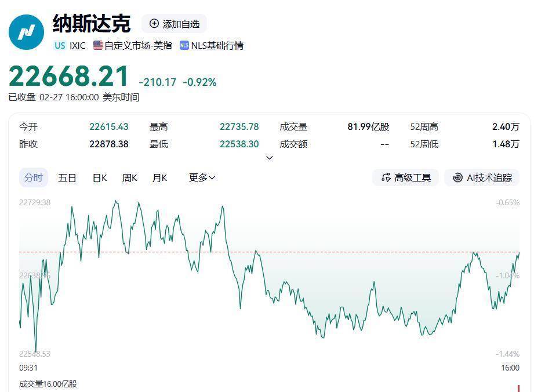
Task: Switch to the 五日 tab
Action: 67,177
